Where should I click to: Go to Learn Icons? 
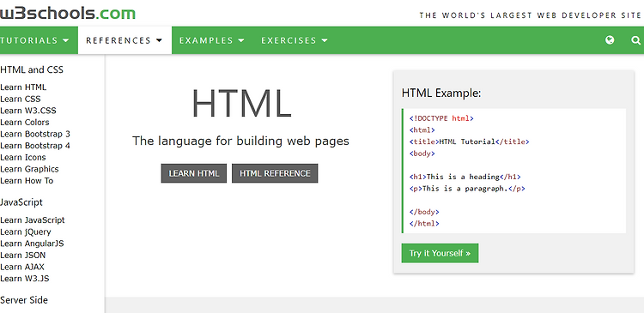point(23,157)
